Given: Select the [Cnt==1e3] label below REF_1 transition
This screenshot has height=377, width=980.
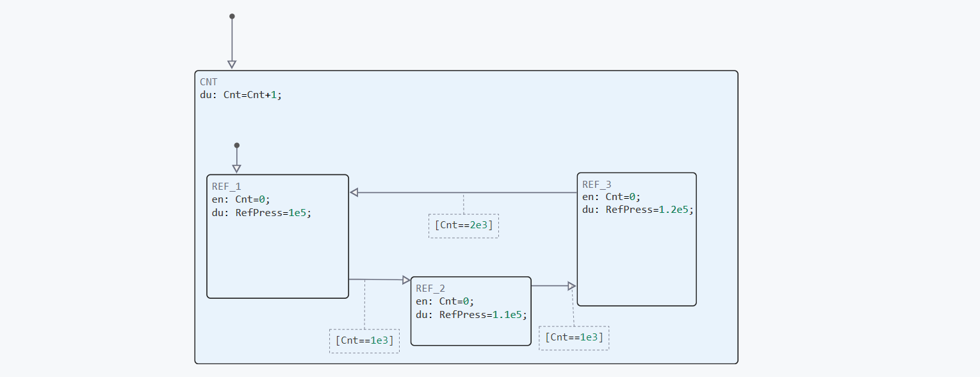Looking at the screenshot, I should [364, 341].
